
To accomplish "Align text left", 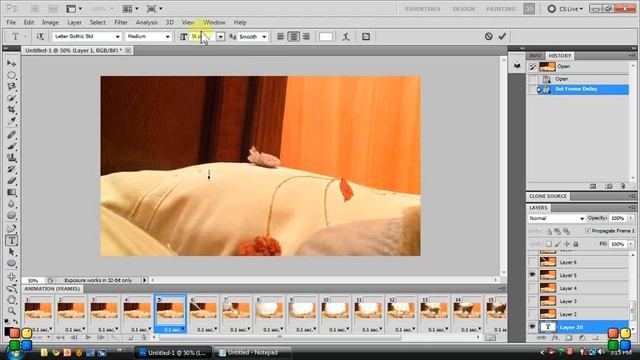I will coord(280,37).
